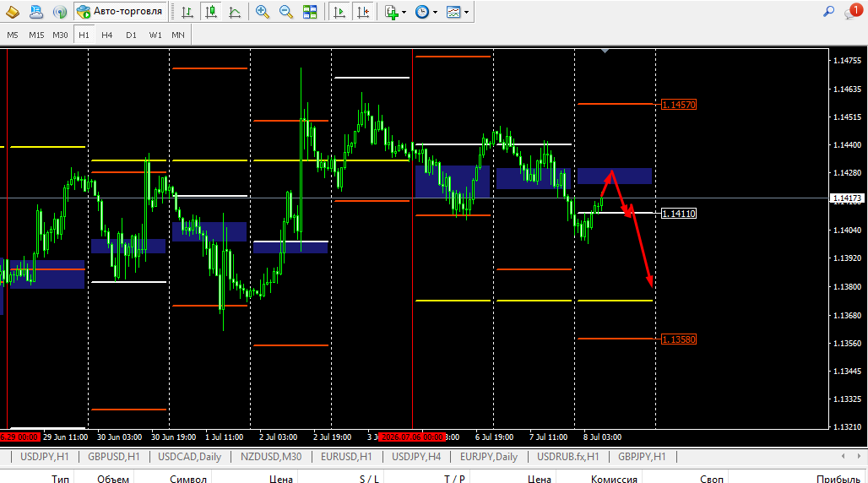Switch to the USDJPY,H1 chart tab
The image size is (868, 483).
pyautogui.click(x=44, y=457)
